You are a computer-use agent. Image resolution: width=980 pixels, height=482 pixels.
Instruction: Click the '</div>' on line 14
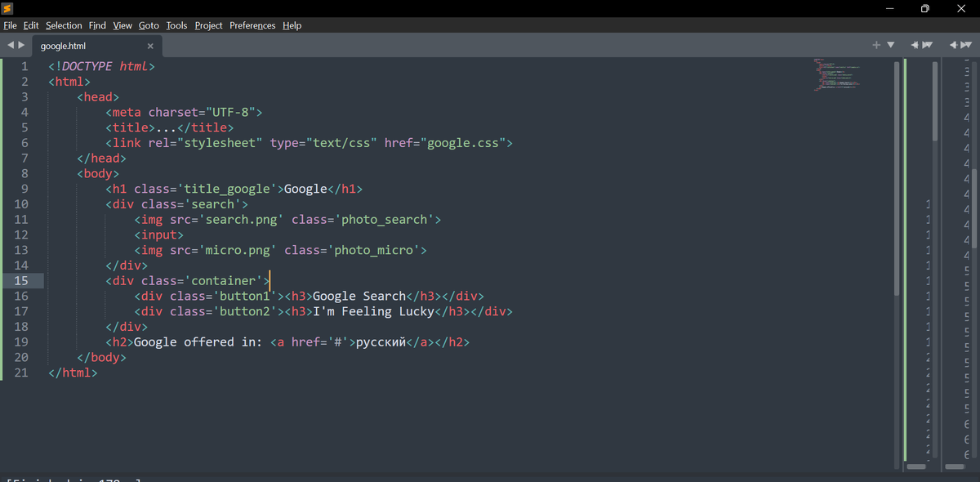[127, 266]
